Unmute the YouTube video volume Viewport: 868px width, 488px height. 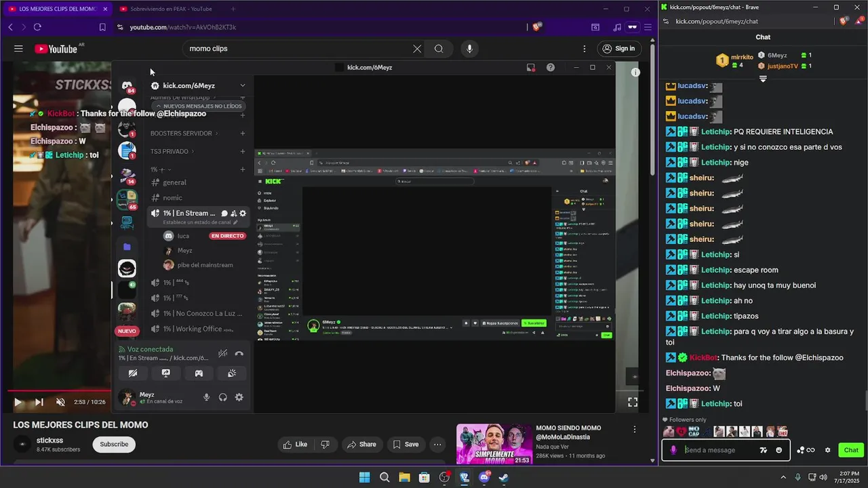point(60,402)
